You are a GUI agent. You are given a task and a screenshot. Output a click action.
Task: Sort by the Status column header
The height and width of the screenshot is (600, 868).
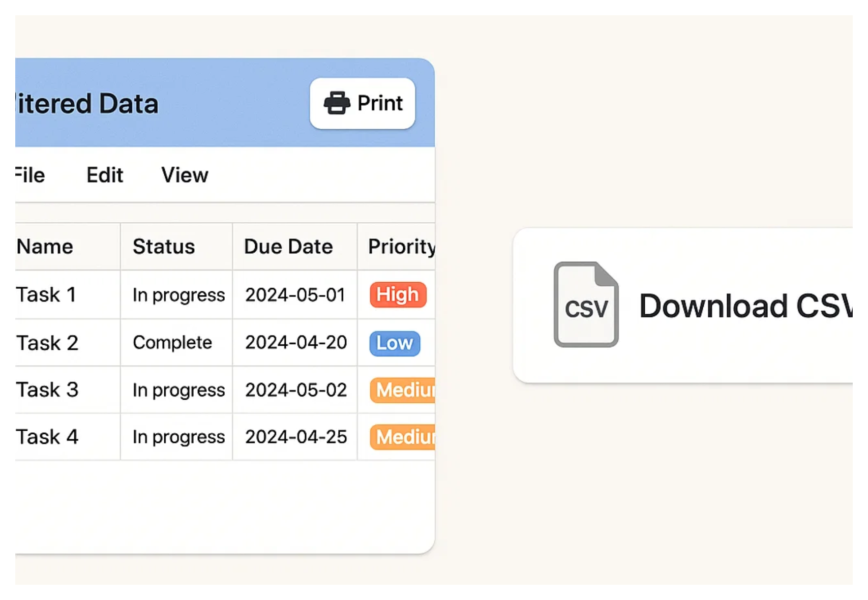coord(164,247)
